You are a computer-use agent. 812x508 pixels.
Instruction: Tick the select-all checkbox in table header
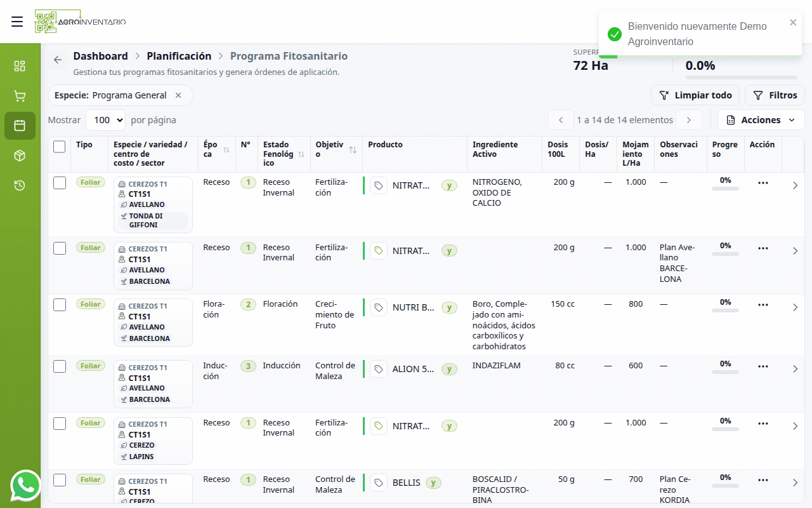[60, 147]
